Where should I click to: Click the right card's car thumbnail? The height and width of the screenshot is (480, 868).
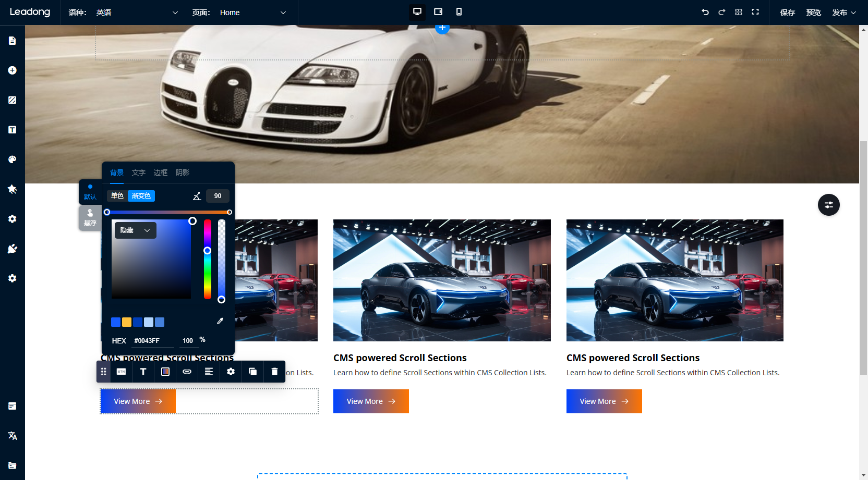tap(675, 280)
